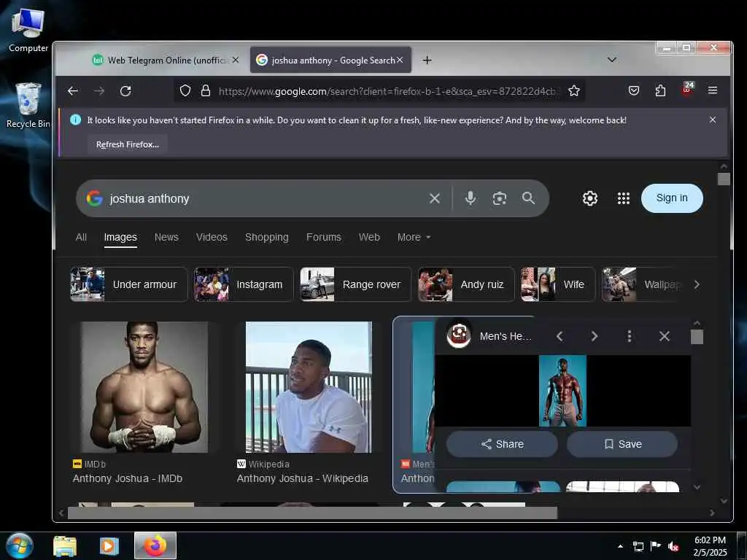Open the Web results tab
This screenshot has height=560, width=747.
point(369,237)
